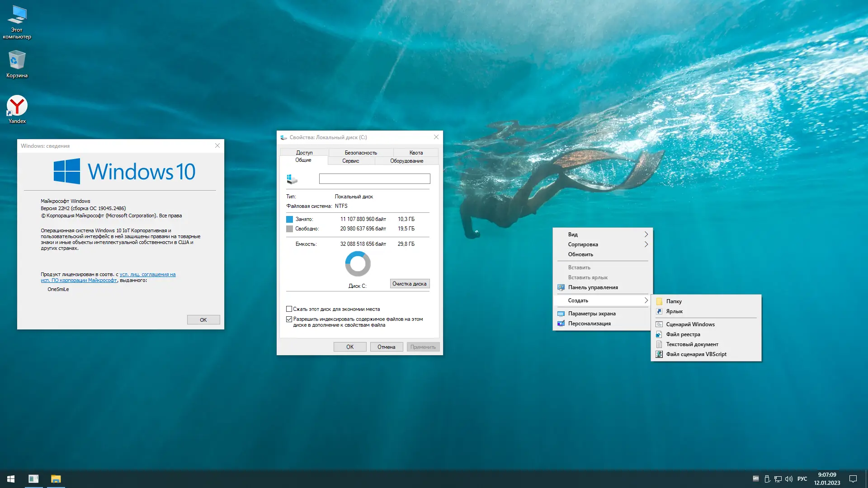Enable 'Сжать этот диск' checkbox
Image resolution: width=868 pixels, height=488 pixels.
[x=289, y=309]
